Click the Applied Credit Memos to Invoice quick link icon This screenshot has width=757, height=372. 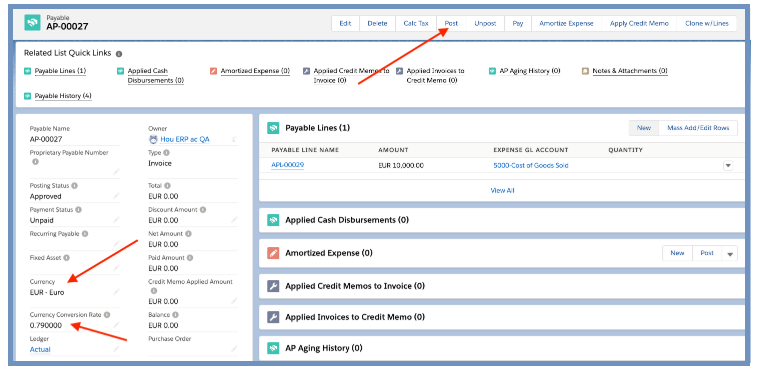tap(306, 71)
